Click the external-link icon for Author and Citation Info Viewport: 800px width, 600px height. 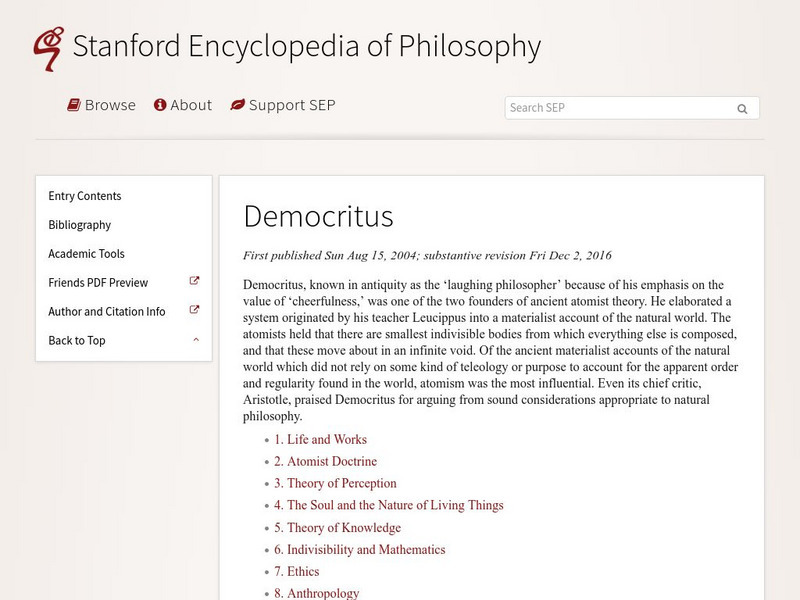tap(196, 312)
